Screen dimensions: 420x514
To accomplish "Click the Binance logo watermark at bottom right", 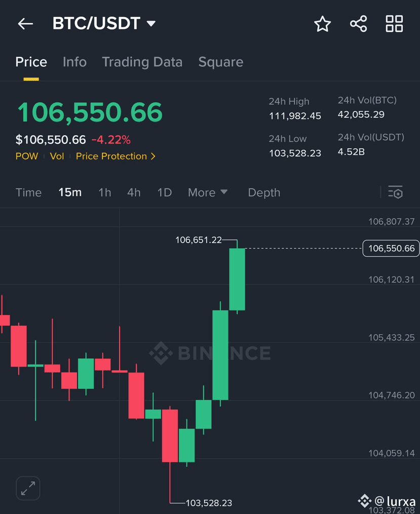I will tap(364, 500).
